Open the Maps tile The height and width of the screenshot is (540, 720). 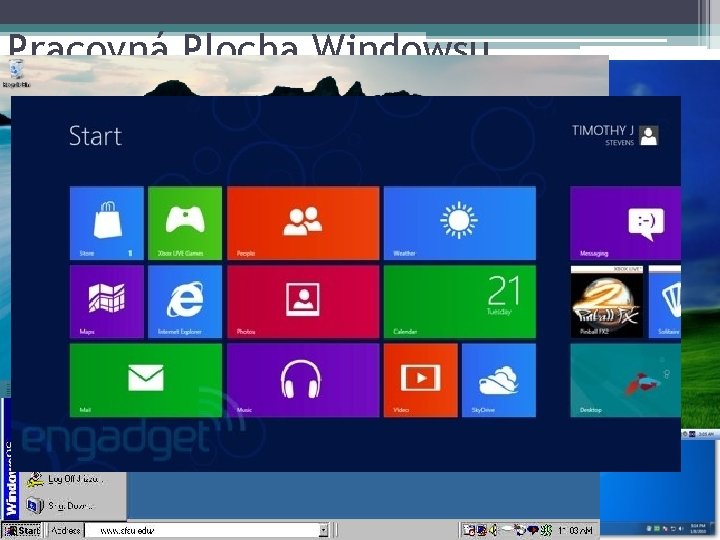(107, 302)
